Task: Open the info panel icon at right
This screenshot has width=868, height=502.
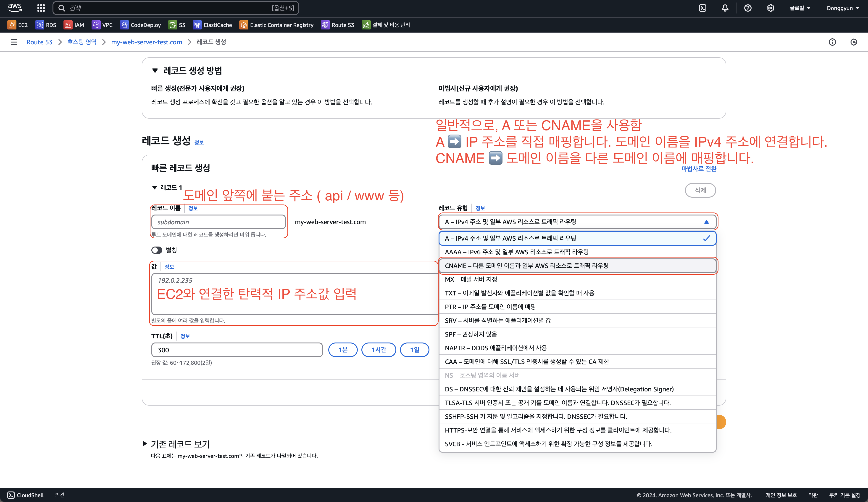Action: 832,42
